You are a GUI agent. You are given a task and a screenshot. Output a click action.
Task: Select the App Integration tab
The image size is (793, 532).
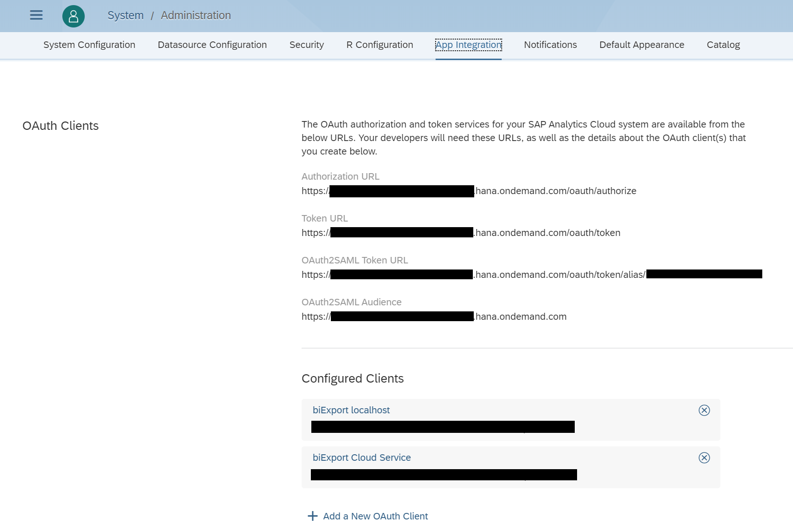tap(469, 45)
